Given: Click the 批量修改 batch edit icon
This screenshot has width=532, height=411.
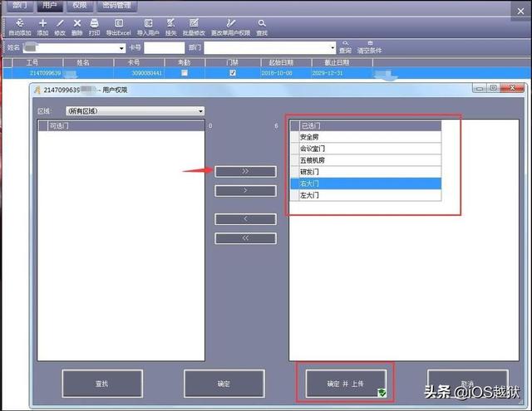Looking at the screenshot, I should 194,23.
